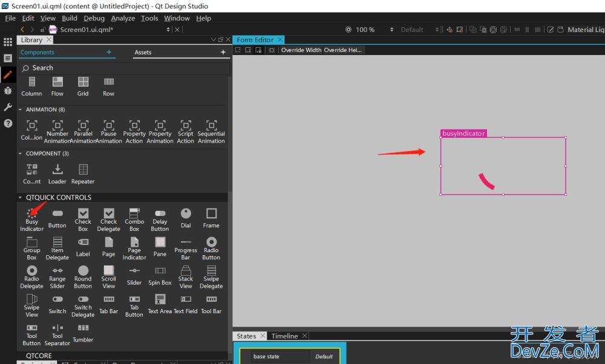605x364 pixels.
Task: Select the Frame component
Action: click(211, 219)
